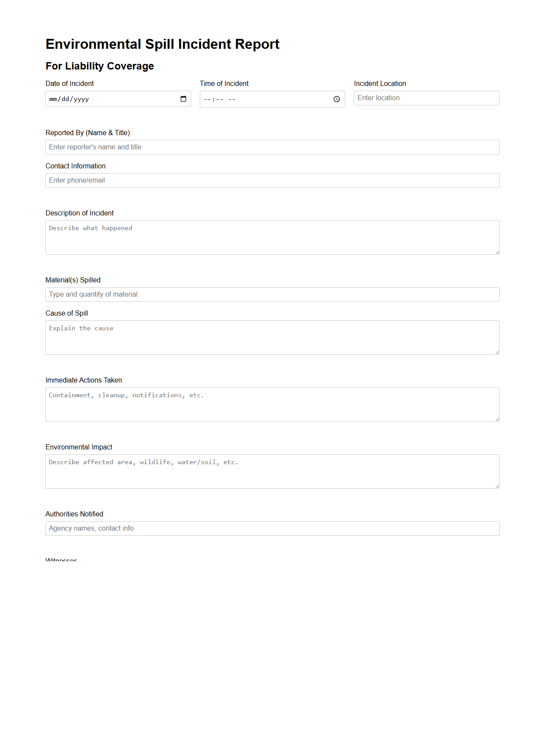Select the Contact Information field
545x756 pixels.
tap(272, 180)
